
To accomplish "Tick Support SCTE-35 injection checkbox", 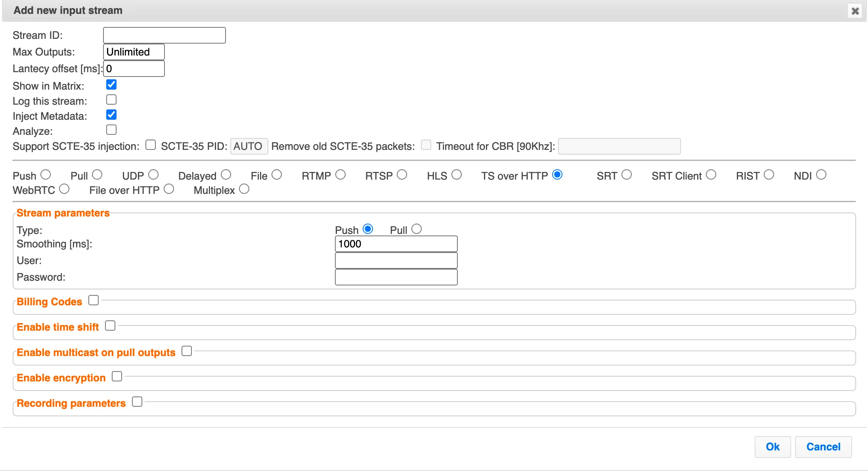I will pyautogui.click(x=151, y=145).
